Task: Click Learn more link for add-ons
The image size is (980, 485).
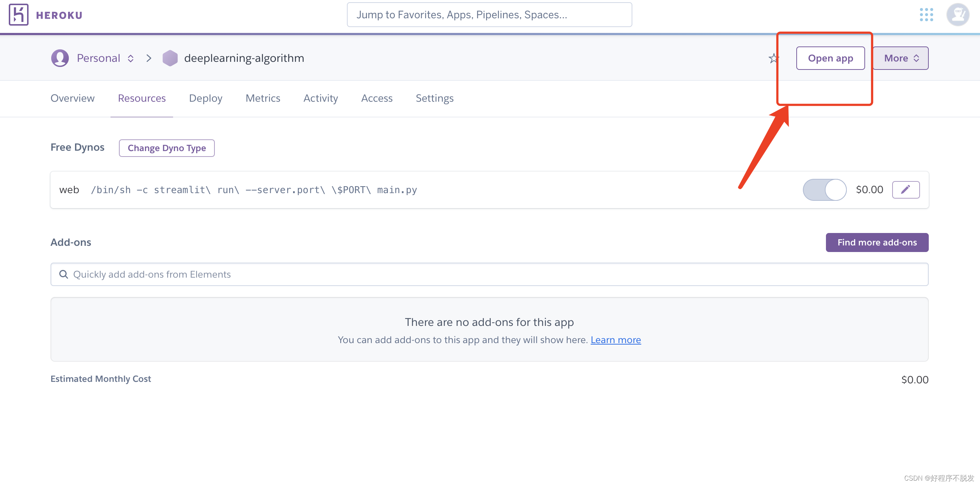Action: click(x=616, y=339)
